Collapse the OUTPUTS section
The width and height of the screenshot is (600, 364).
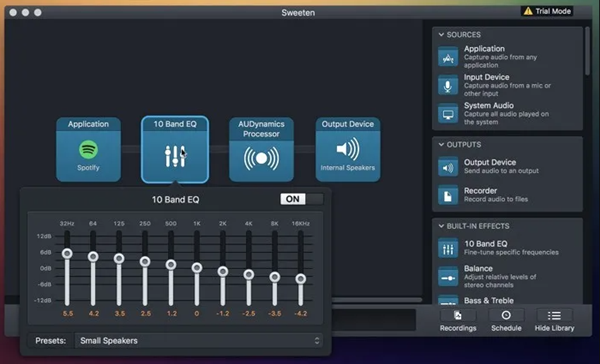tap(441, 145)
